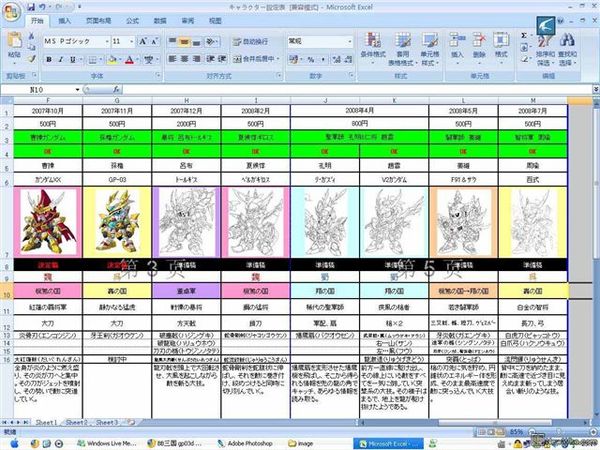Image resolution: width=600 pixels, height=450 pixels.
Task: Increase indent in alignment group
Action: coord(222,59)
